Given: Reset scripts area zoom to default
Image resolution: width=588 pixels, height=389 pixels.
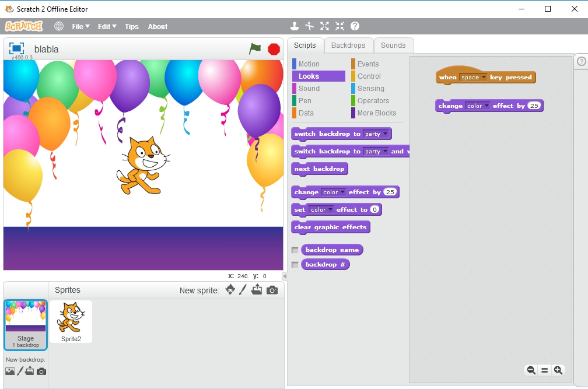Looking at the screenshot, I should pos(544,370).
